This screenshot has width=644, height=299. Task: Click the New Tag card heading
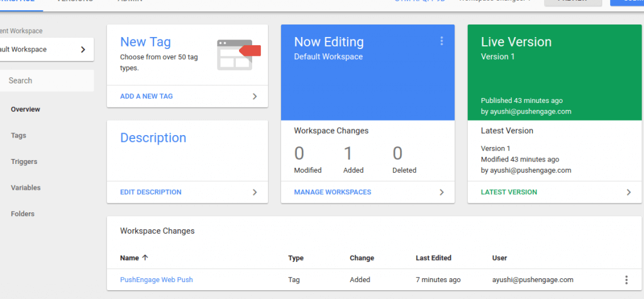click(145, 42)
